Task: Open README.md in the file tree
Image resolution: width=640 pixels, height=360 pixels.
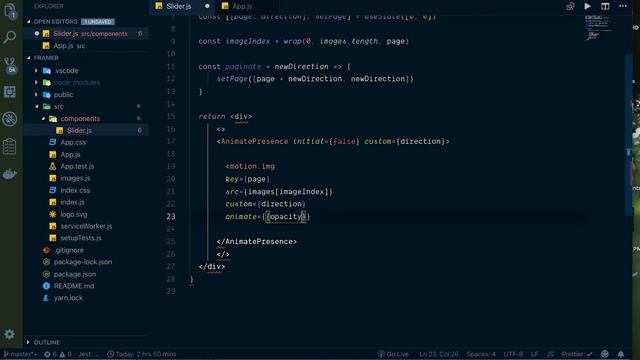Action: [74, 286]
